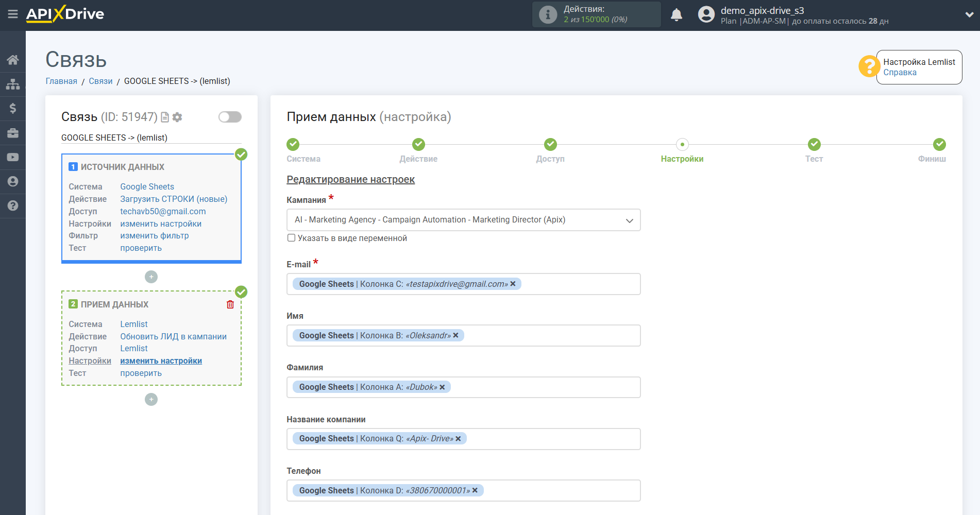Image resolution: width=980 pixels, height=515 pixels.
Task: Remove the Apix- Drive tag with X
Action: 458,439
